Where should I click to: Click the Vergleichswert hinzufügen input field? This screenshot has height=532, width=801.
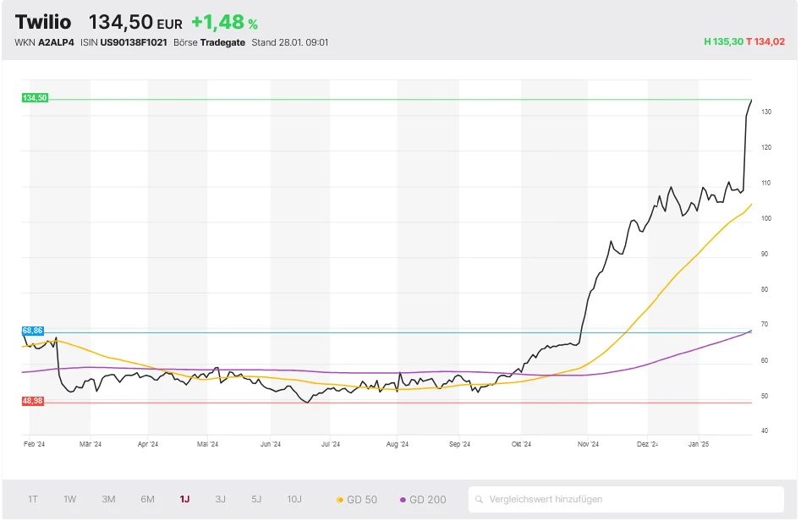(x=630, y=500)
